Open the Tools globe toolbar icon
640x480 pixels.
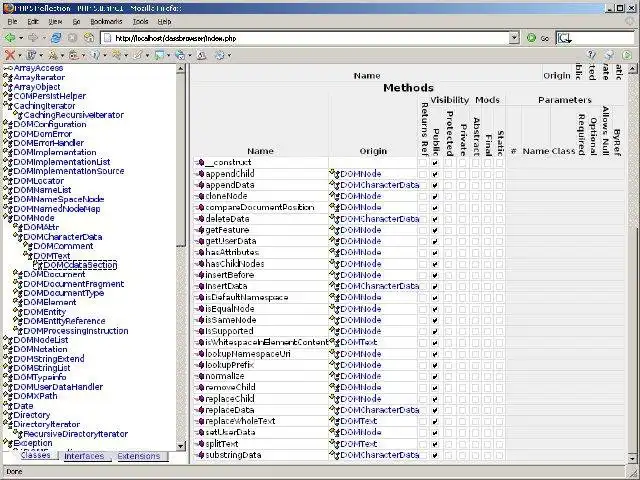pyautogui.click(x=180, y=55)
